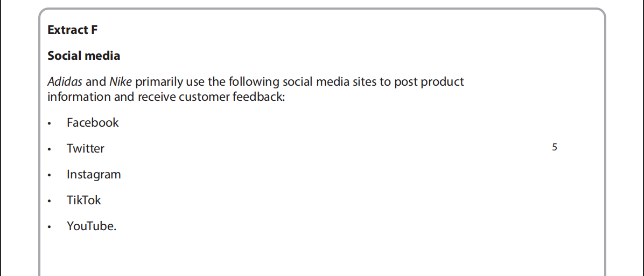The width and height of the screenshot is (644, 276).
Task: Click the bullet point before YouTube
Action: coord(50,227)
